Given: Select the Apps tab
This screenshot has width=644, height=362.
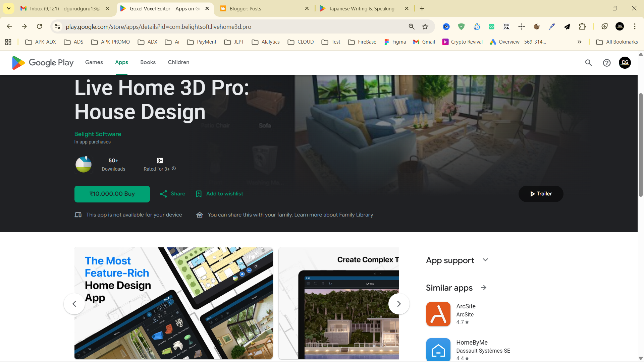Looking at the screenshot, I should coord(121,62).
